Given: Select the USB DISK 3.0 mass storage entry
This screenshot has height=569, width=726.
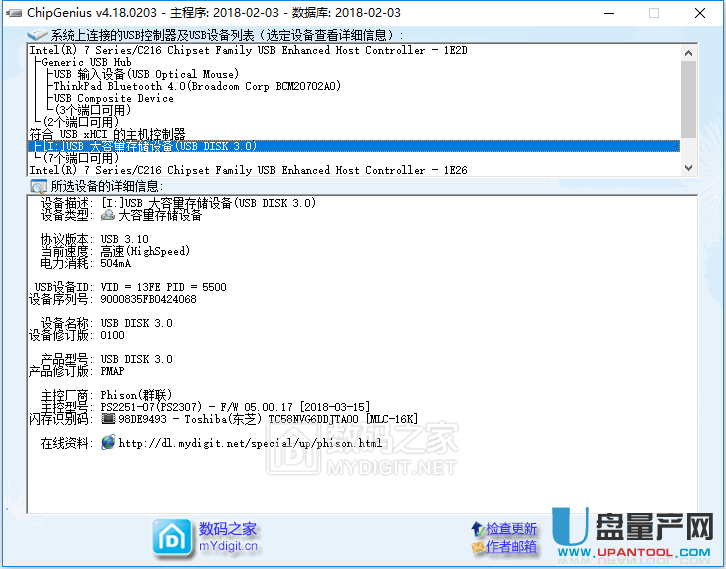Looking at the screenshot, I should pos(150,146).
